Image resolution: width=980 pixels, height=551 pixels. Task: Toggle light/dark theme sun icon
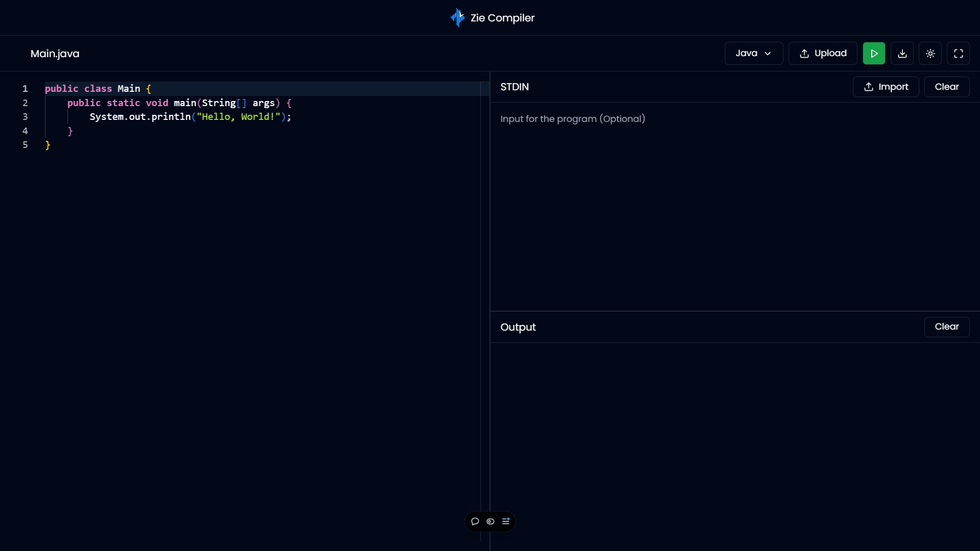click(x=930, y=54)
